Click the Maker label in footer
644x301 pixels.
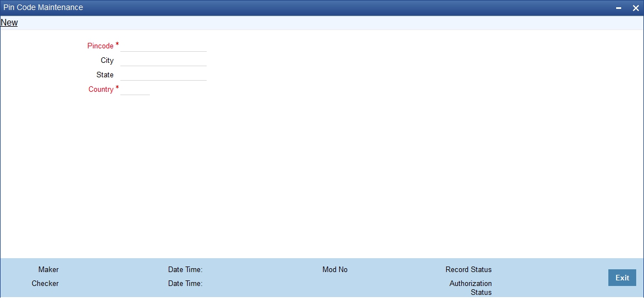click(x=48, y=269)
